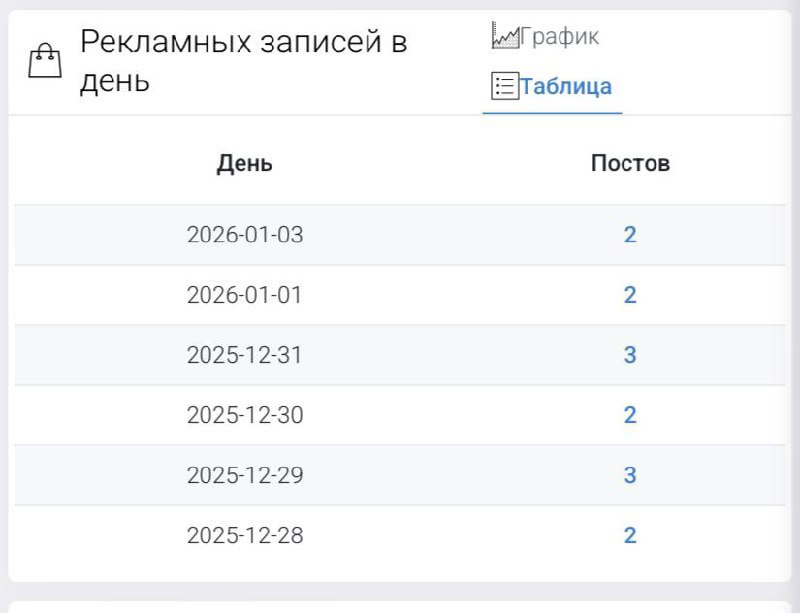Screen dimensions: 800x613
Task: Open post count for 2025-12-28
Action: (630, 535)
